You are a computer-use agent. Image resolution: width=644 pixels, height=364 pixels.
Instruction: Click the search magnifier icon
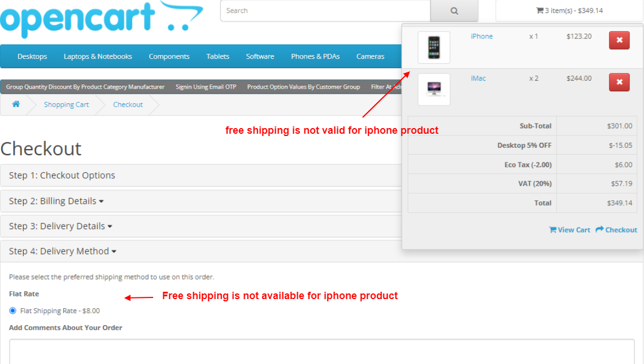454,10
